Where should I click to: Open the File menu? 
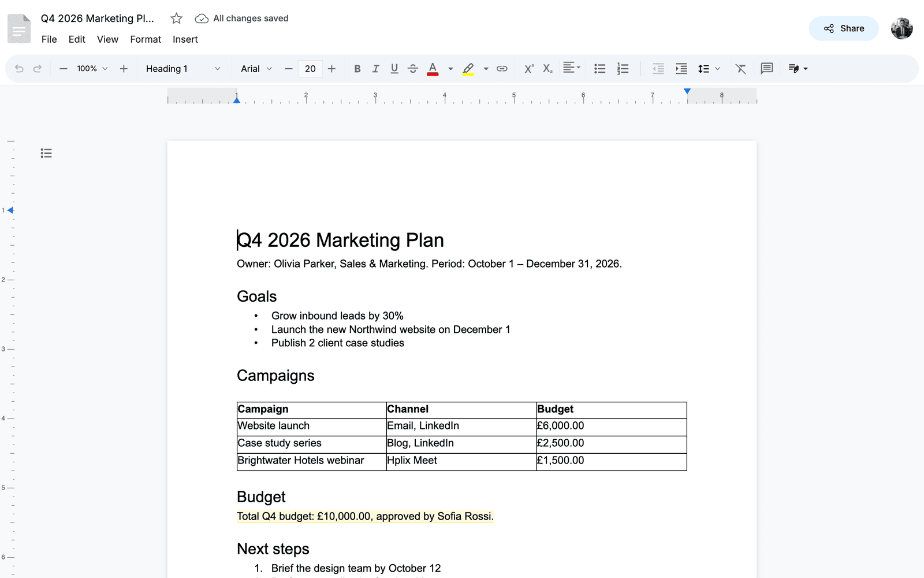tap(49, 39)
